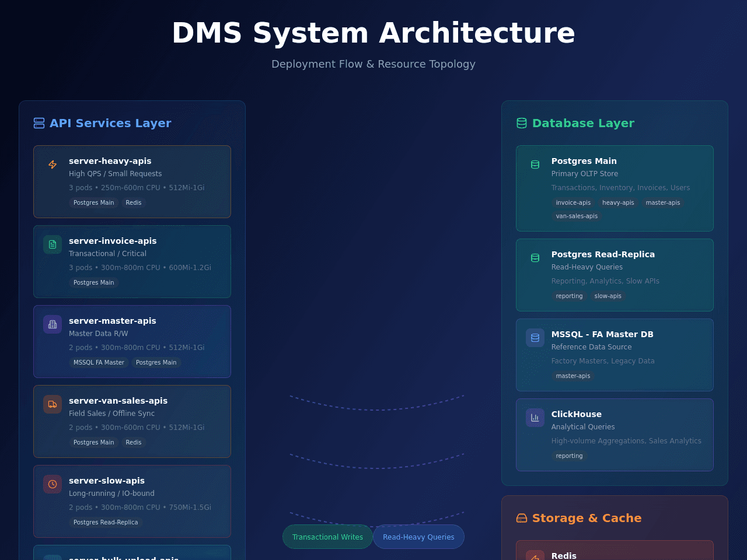Click the MSSQL FA Master tag

tap(99, 363)
